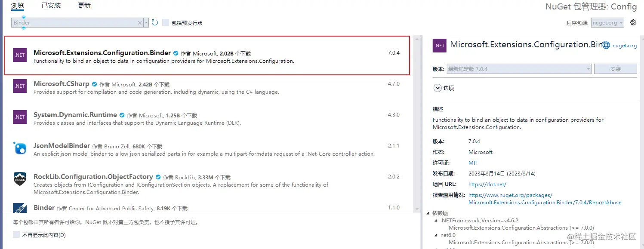Click in the Binder search field

pos(73,23)
